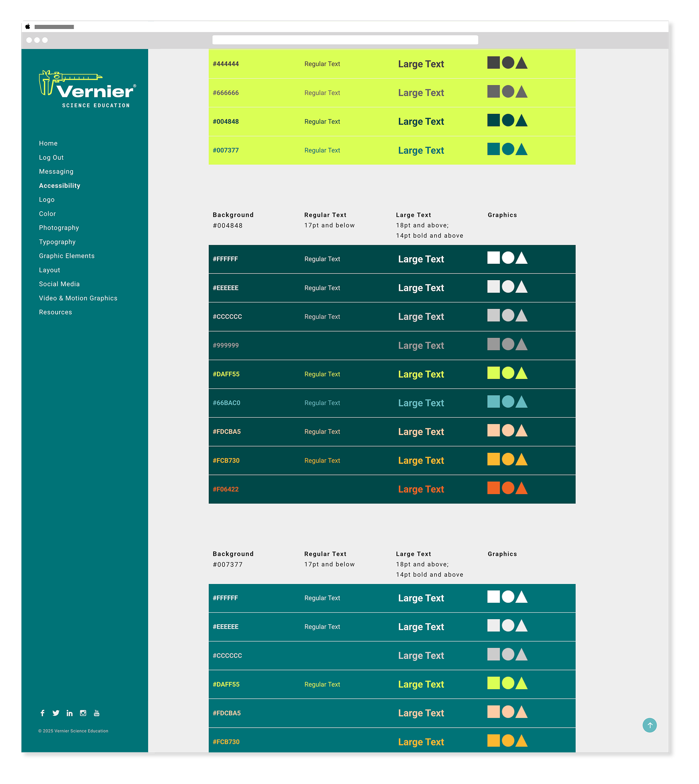Open the Typography page
This screenshot has width=699, height=784.
tap(57, 242)
